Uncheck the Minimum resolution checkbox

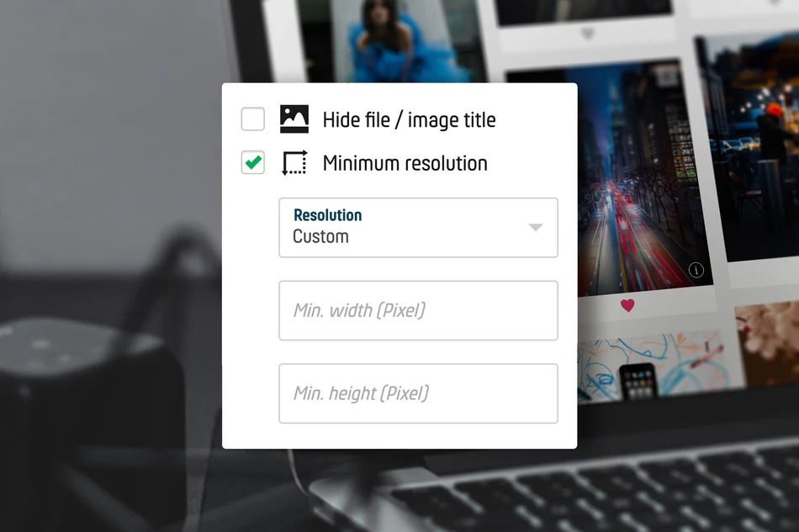253,163
